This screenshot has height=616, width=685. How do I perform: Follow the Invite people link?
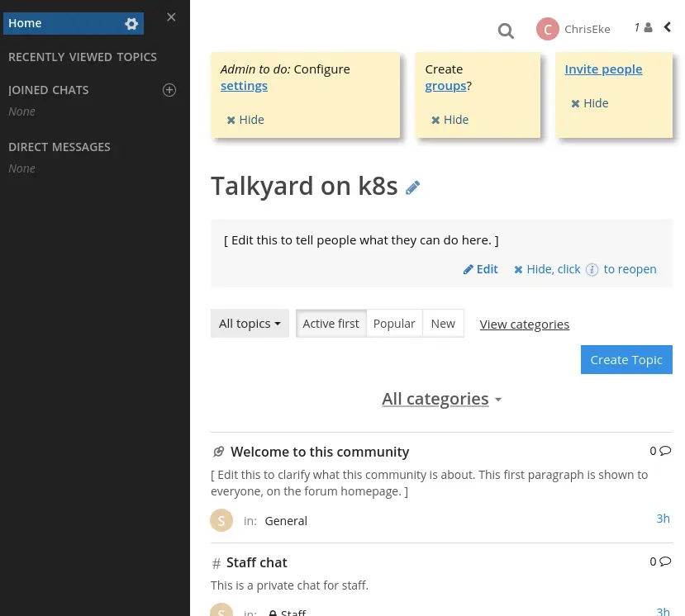(x=603, y=69)
